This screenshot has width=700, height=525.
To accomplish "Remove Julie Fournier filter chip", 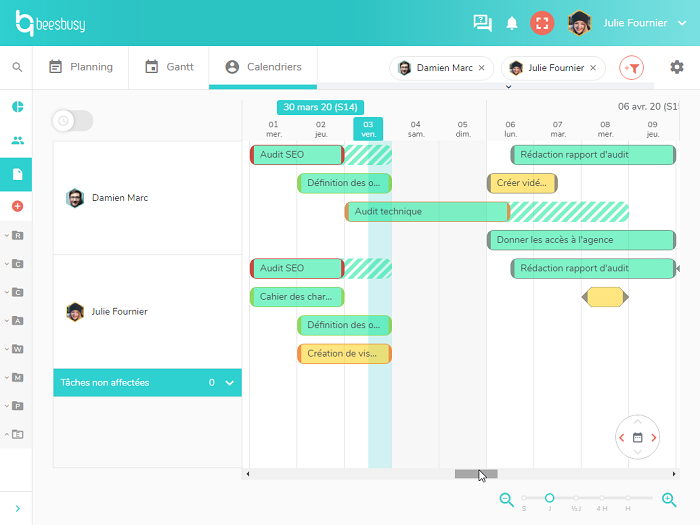I will 593,68.
